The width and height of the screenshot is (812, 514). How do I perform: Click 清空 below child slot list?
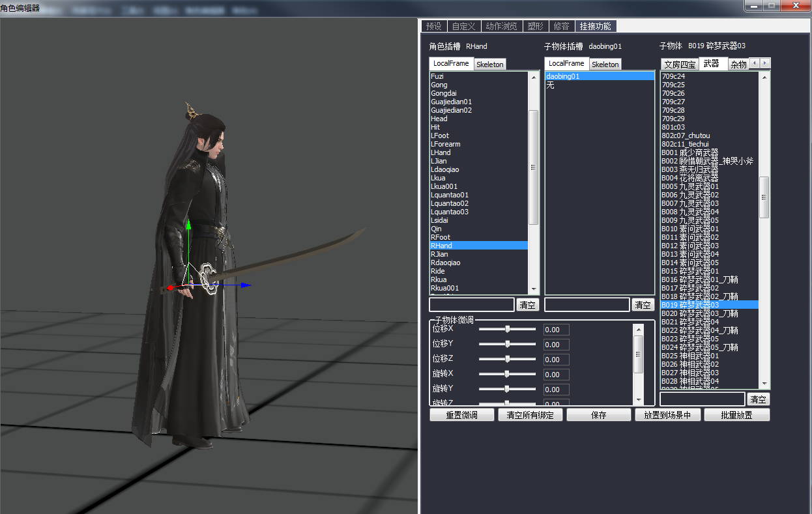coord(643,305)
